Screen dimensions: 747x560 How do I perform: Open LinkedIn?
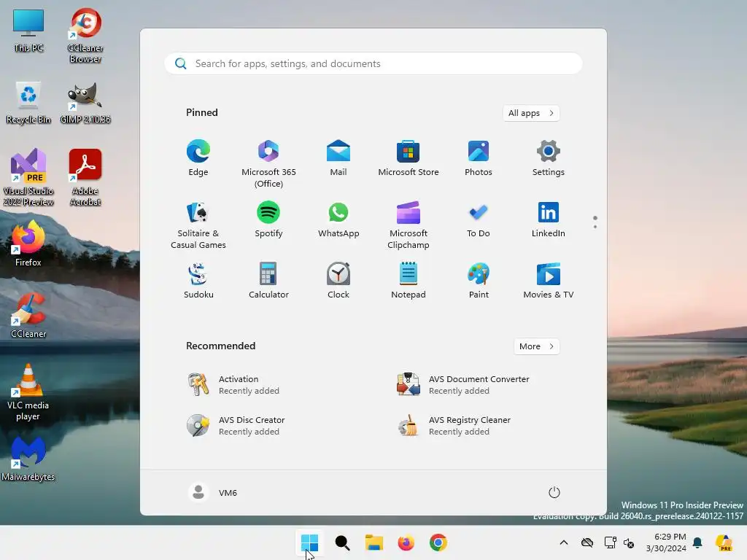tap(549, 219)
